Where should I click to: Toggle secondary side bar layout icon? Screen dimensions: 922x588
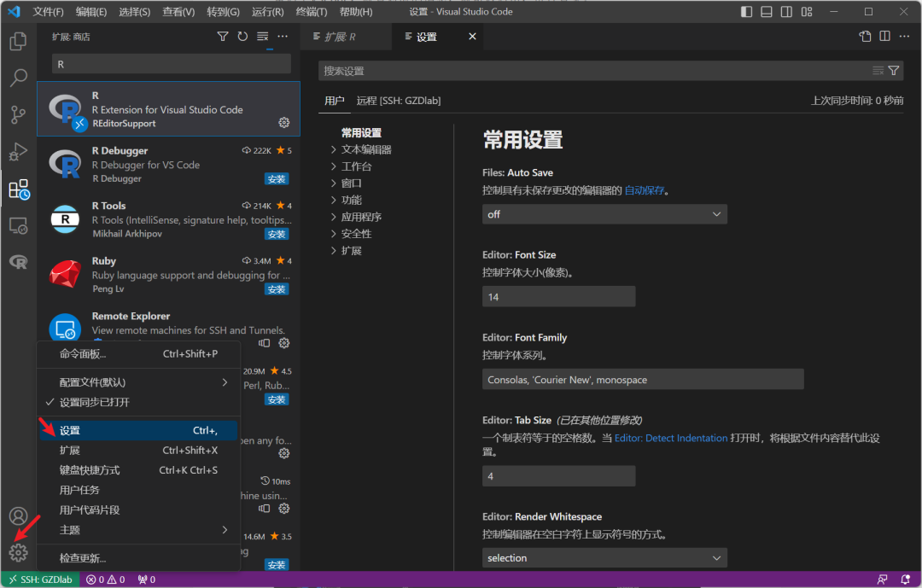click(x=786, y=12)
